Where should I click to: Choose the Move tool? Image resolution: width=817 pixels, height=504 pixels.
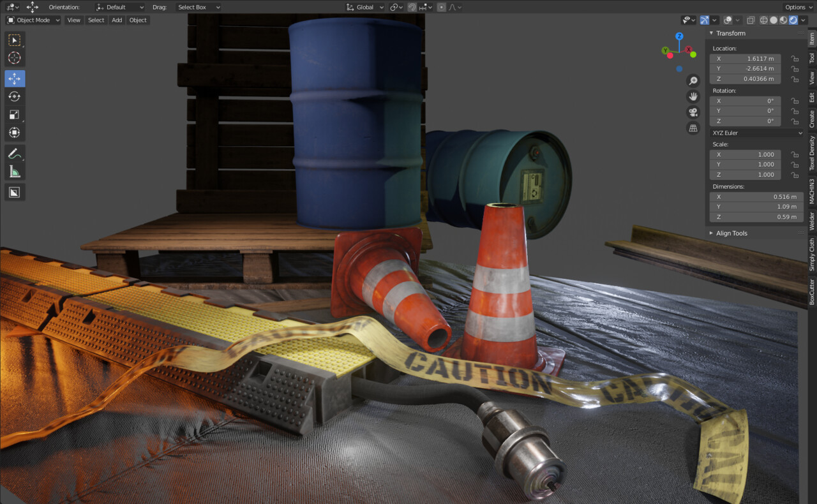click(15, 78)
